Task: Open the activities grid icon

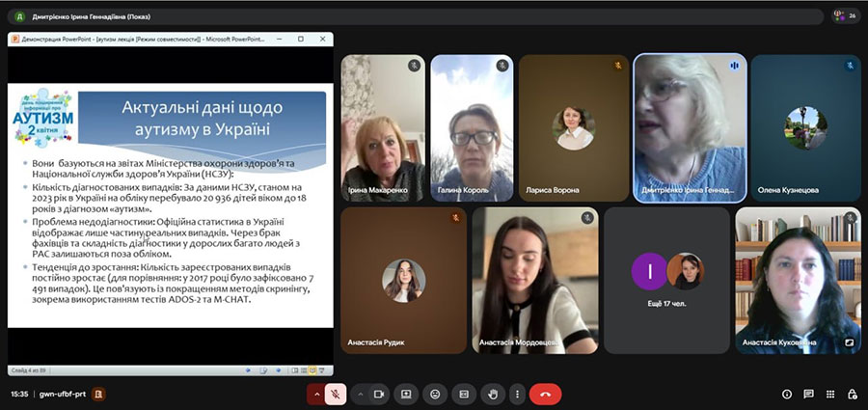Action: pos(830,394)
